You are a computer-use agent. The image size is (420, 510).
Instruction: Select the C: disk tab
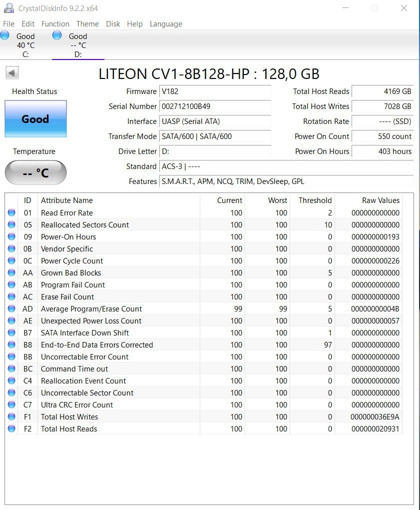click(25, 45)
